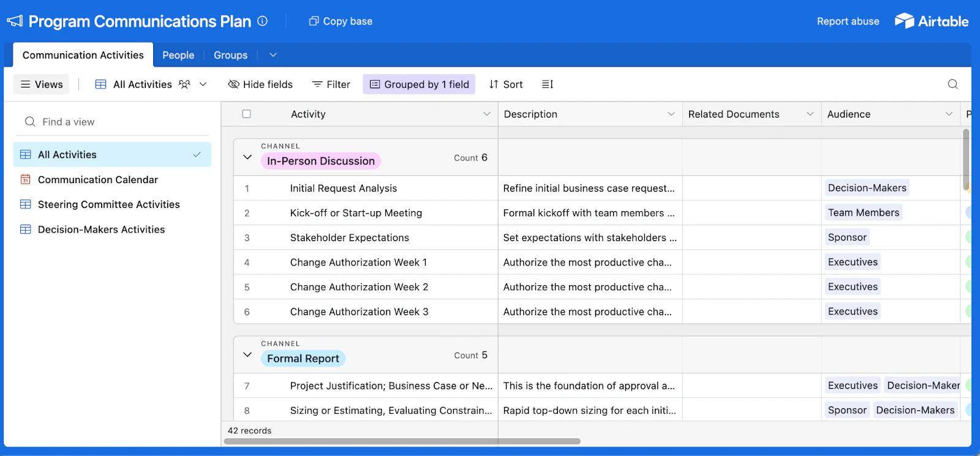Screen dimensions: 980x456
Task: Click the Stakeholder Expectations cell
Action: pos(366,237)
